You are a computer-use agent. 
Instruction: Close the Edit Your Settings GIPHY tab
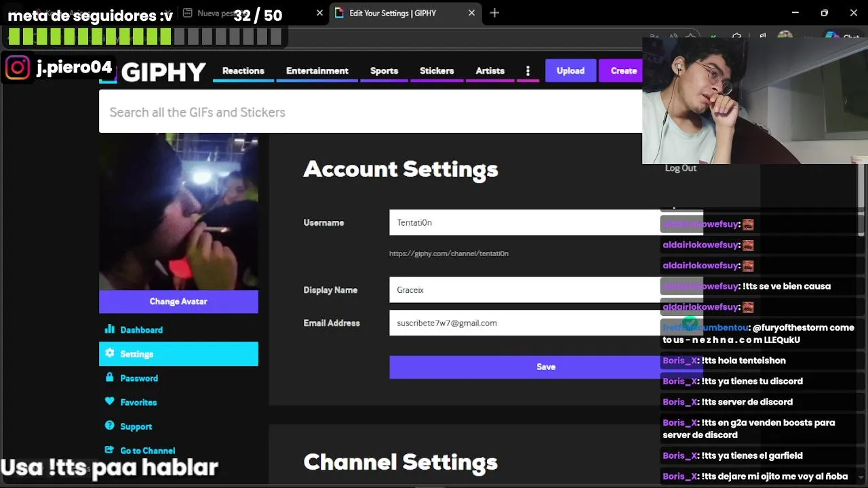pyautogui.click(x=472, y=13)
